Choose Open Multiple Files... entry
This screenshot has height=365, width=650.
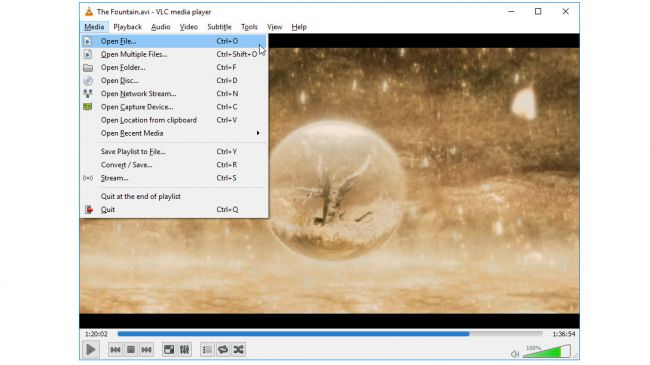[173, 54]
